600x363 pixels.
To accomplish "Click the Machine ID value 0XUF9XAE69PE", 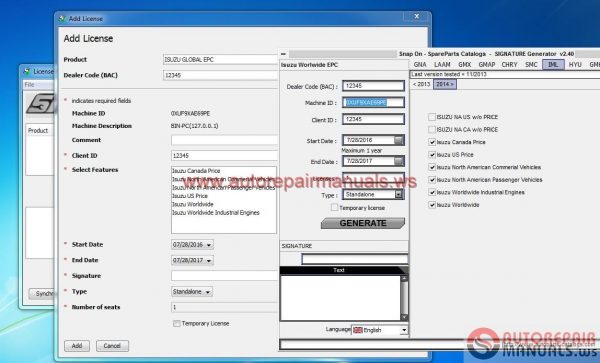I will pos(190,114).
